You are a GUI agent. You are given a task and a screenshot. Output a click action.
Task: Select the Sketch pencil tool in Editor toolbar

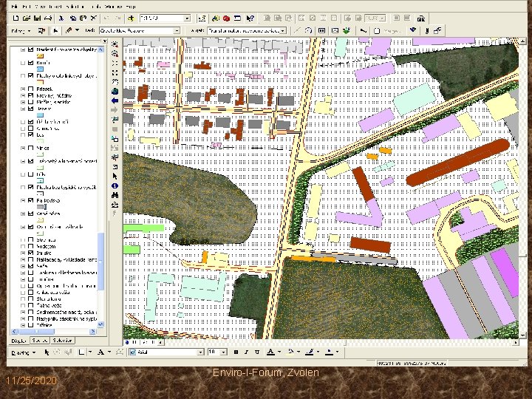pyautogui.click(x=69, y=30)
